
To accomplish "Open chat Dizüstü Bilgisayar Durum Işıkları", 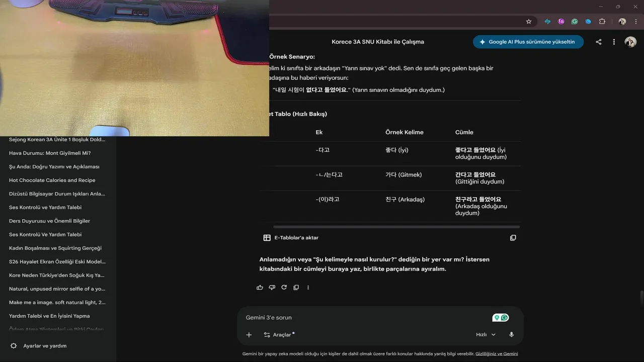I will 57,194.
